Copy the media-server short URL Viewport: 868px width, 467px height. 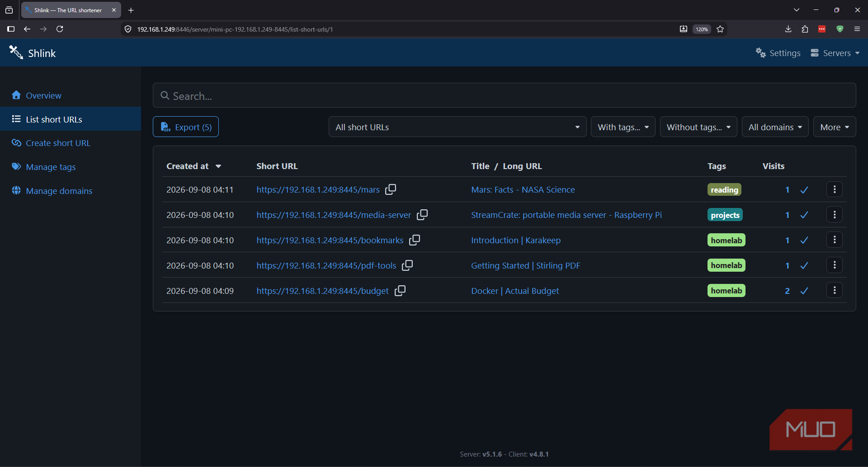point(422,215)
